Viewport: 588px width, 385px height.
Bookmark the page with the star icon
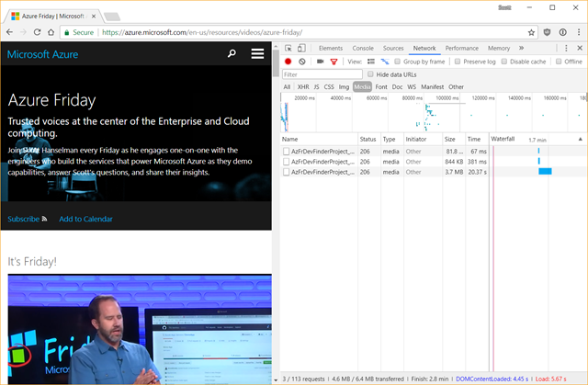[531, 32]
